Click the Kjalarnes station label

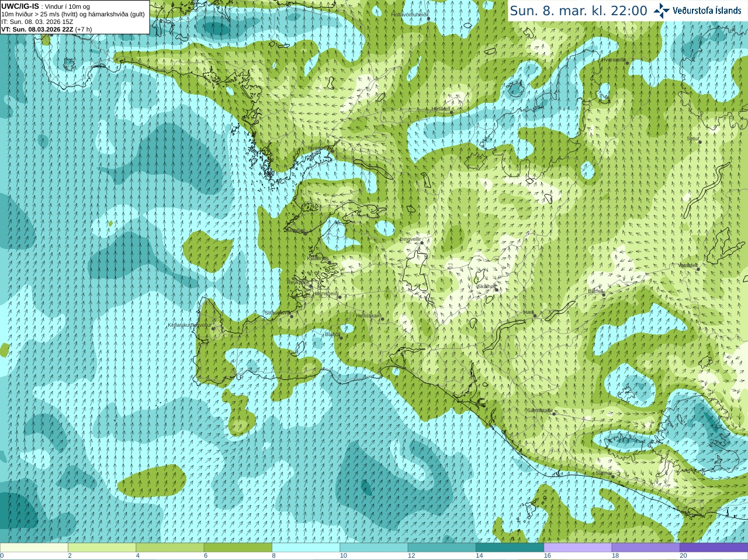(318, 258)
